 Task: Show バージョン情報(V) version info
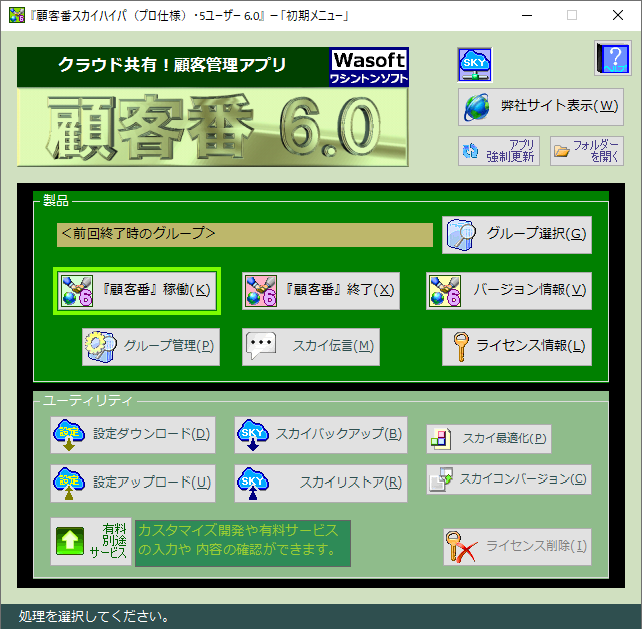pyautogui.click(x=509, y=291)
